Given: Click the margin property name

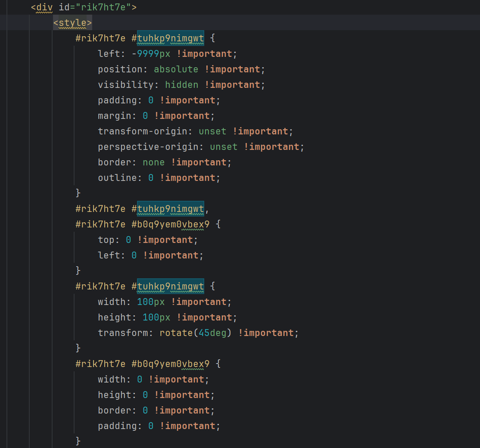Looking at the screenshot, I should pyautogui.click(x=114, y=116).
